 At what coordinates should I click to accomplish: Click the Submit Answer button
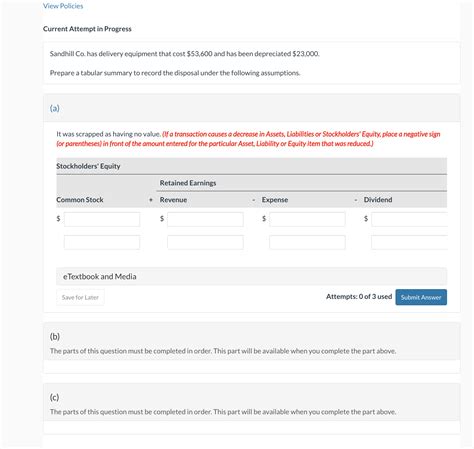[x=421, y=297]
